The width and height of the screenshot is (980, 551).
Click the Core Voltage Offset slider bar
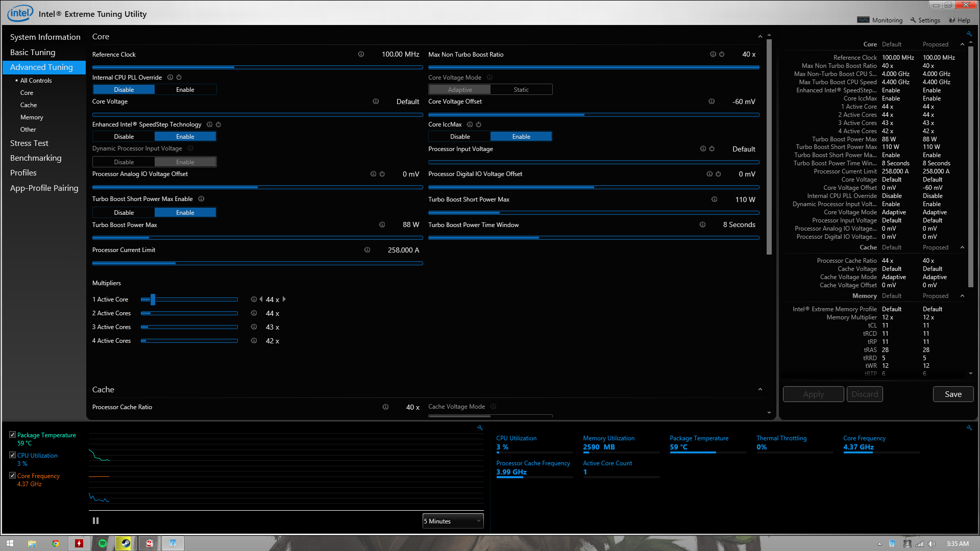coord(594,115)
